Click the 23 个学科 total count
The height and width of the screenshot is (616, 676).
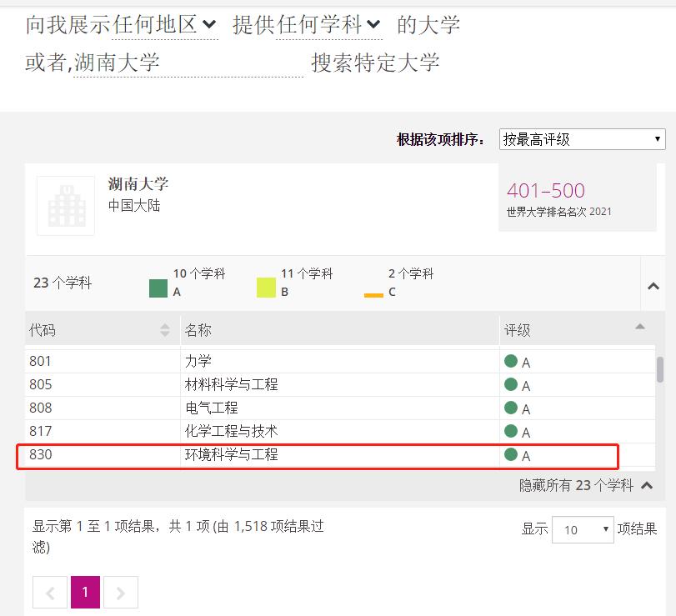pyautogui.click(x=63, y=283)
